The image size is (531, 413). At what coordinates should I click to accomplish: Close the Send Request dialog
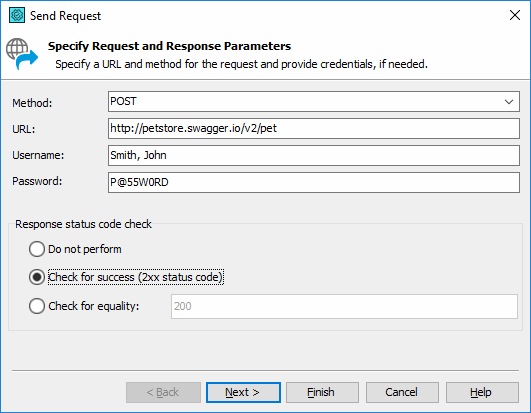(x=515, y=15)
